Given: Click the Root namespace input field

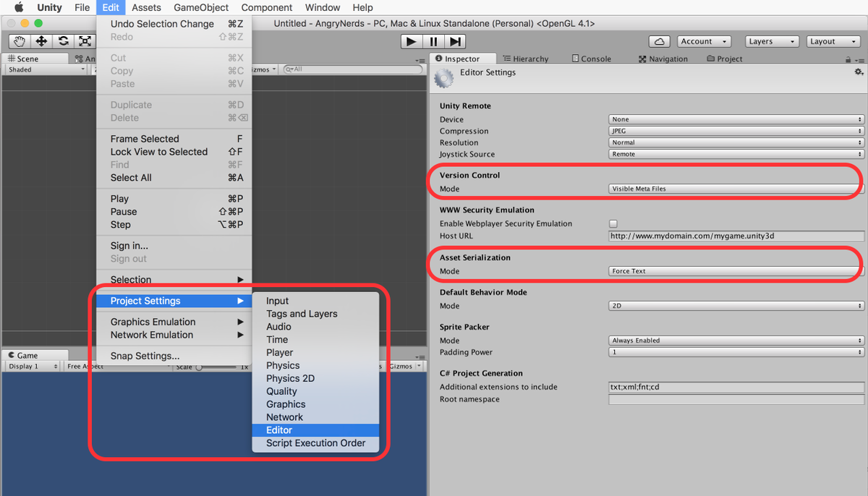Looking at the screenshot, I should click(736, 399).
